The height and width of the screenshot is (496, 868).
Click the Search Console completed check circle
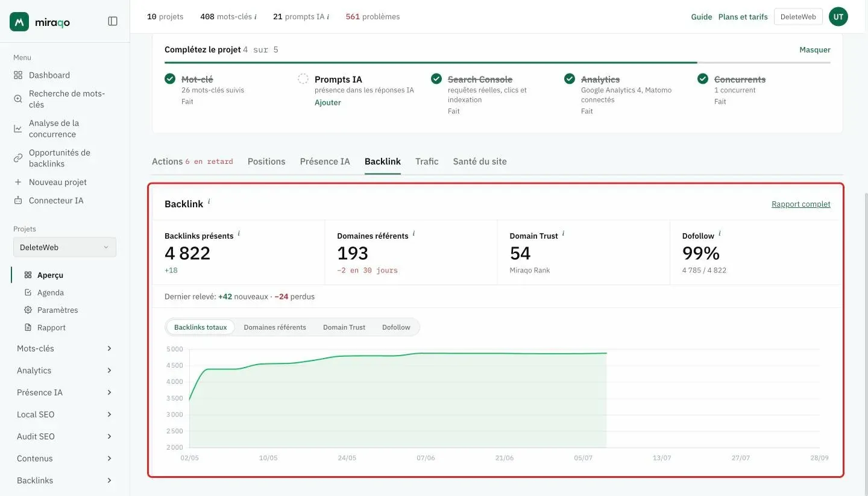point(436,79)
